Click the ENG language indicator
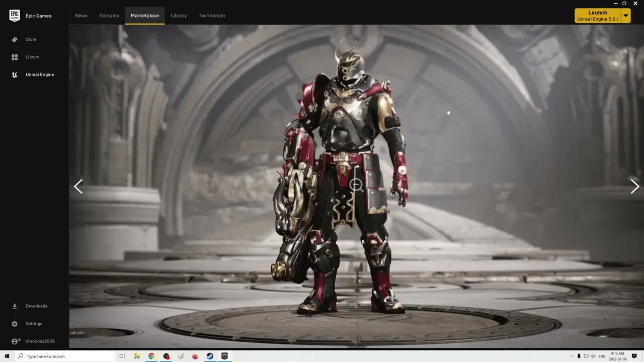This screenshot has height=362, width=644. [x=602, y=356]
